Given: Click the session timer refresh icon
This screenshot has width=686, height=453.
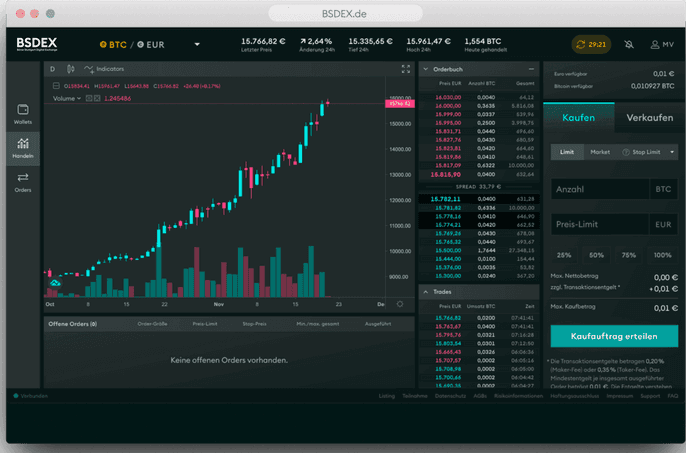Looking at the screenshot, I should click(580, 44).
